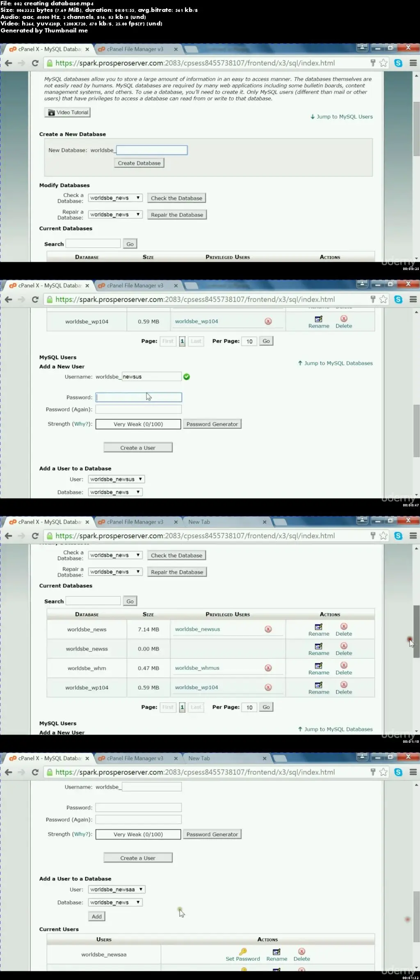Click the Why? strength link in 00:01:32 frame
420x980 pixels.
click(82, 834)
